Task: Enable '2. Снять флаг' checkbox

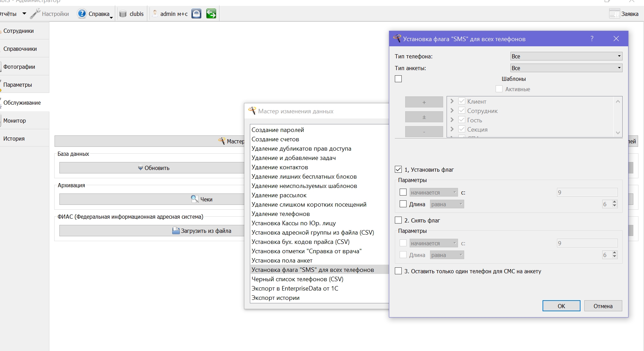Action: point(398,220)
